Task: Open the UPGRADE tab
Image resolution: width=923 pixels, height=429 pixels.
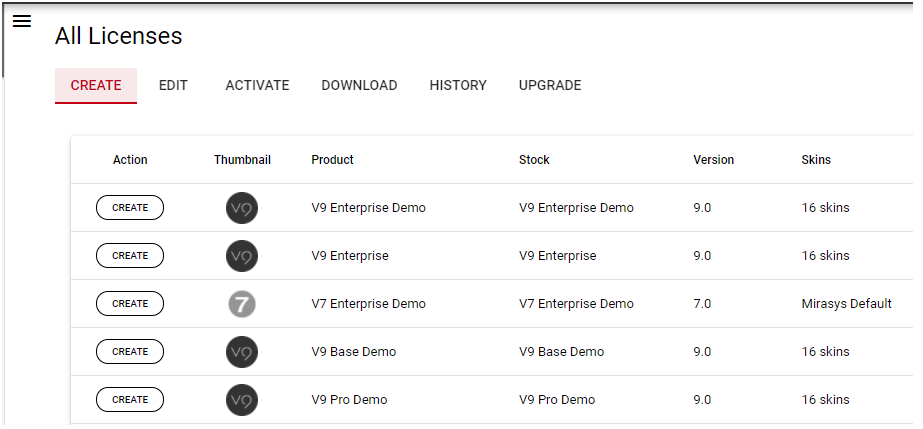Action: pyautogui.click(x=550, y=86)
